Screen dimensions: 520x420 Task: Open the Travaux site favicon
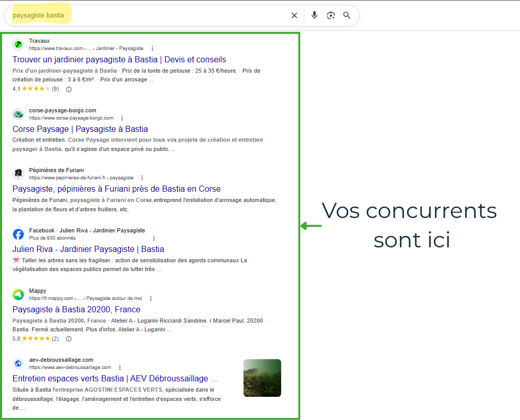[18, 44]
